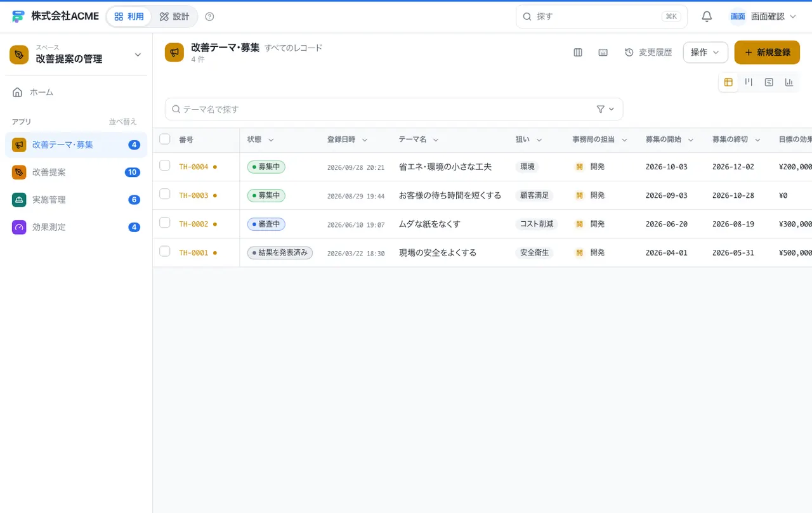The width and height of the screenshot is (812, 513).
Task: Open the 狙い column header menu
Action: [539, 140]
